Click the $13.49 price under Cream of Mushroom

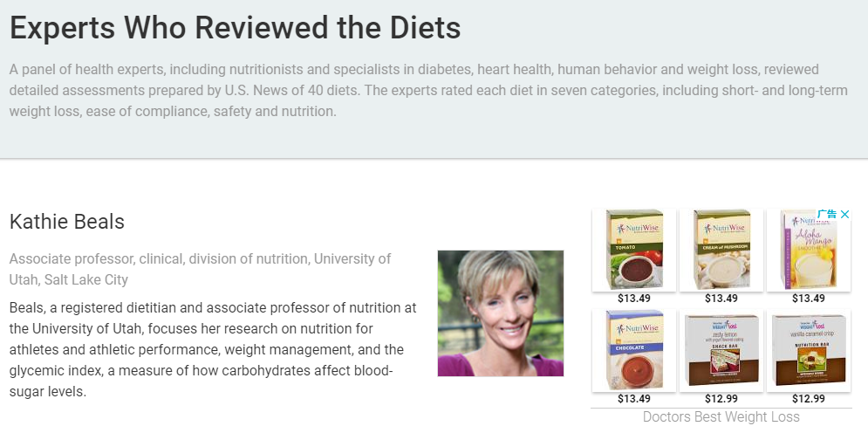point(721,299)
